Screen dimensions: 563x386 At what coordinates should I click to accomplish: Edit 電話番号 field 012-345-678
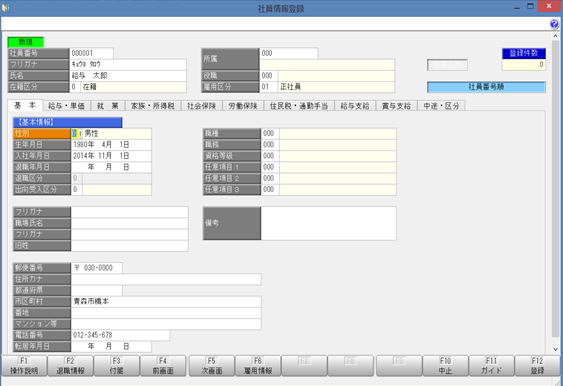pyautogui.click(x=120, y=335)
